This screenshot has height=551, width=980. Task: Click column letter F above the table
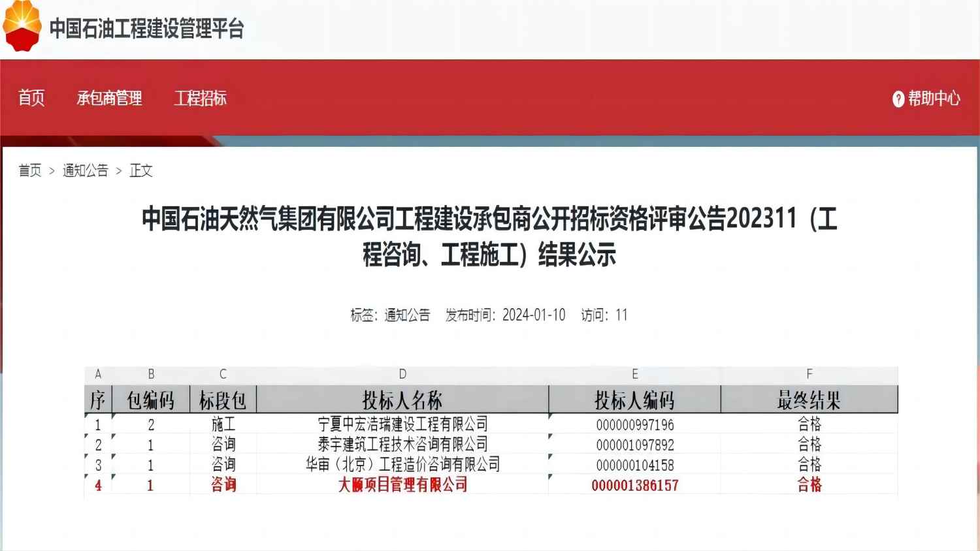pyautogui.click(x=809, y=374)
